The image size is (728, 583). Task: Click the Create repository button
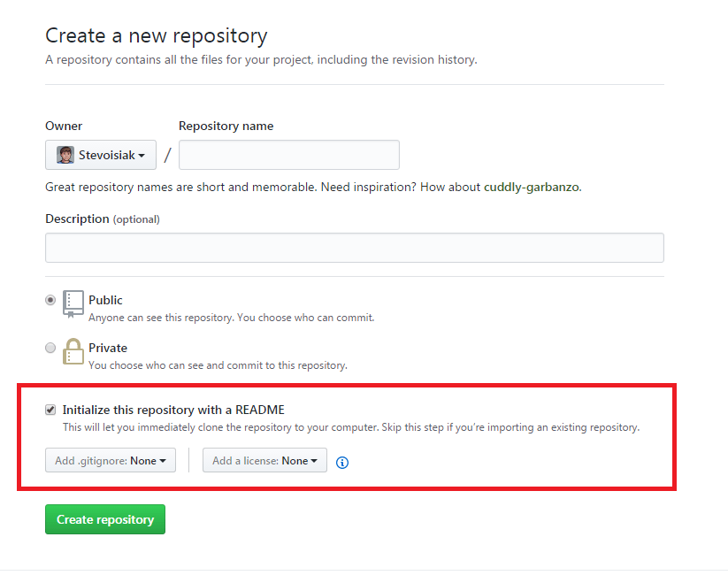click(105, 519)
